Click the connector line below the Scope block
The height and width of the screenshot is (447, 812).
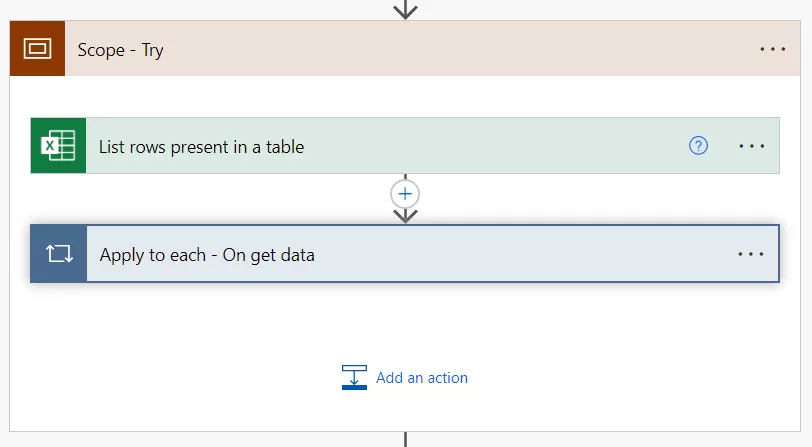point(405,439)
